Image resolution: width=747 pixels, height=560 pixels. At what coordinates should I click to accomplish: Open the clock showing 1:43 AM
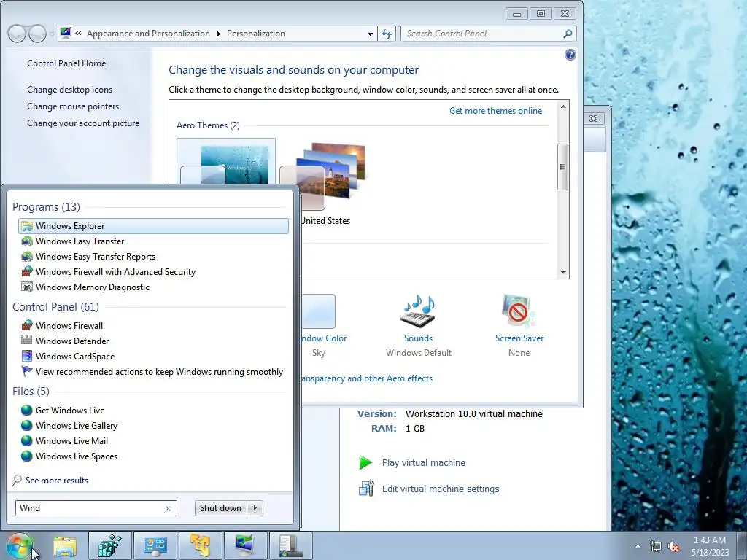tap(710, 546)
